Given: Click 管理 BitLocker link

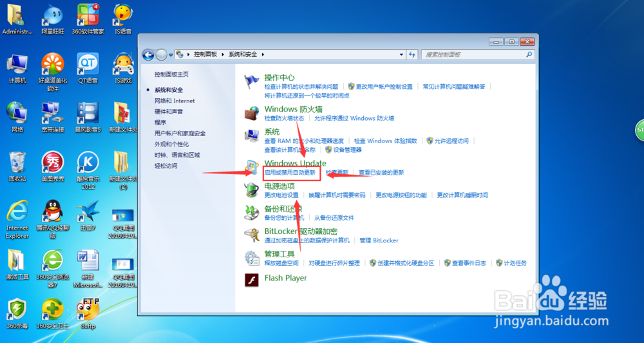Looking at the screenshot, I should tap(379, 240).
